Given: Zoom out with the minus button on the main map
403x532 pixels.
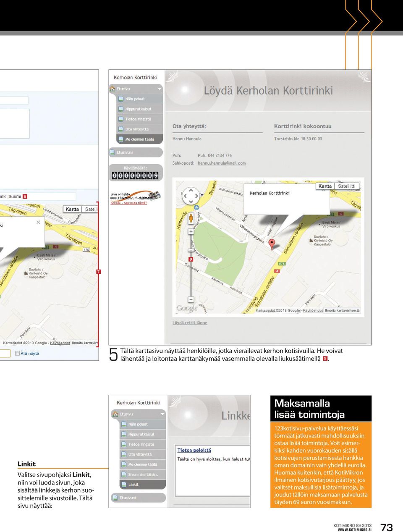Looking at the screenshot, I should coord(191,299).
